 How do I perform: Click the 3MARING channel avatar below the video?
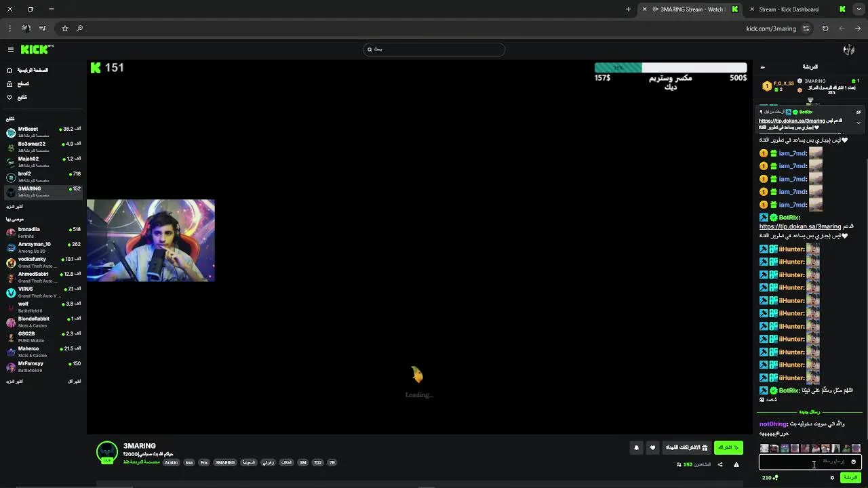tap(107, 453)
